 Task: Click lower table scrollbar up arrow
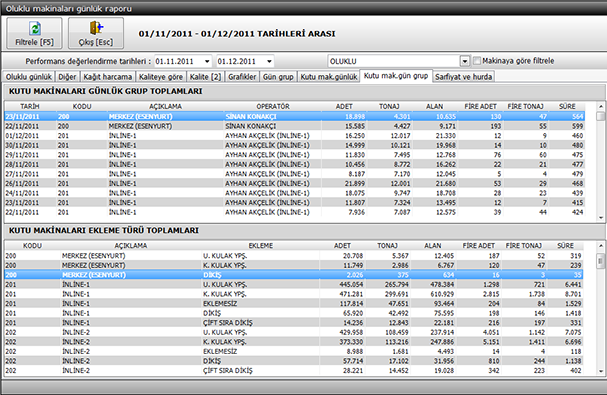point(600,246)
